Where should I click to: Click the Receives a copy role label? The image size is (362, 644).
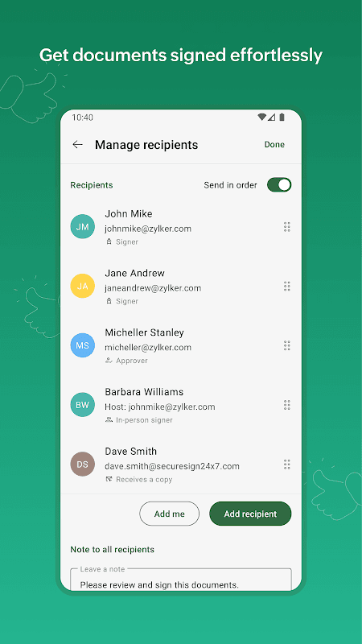tap(144, 479)
